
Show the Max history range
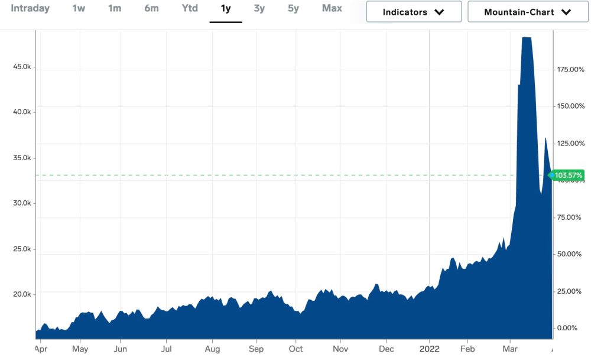[x=332, y=9]
